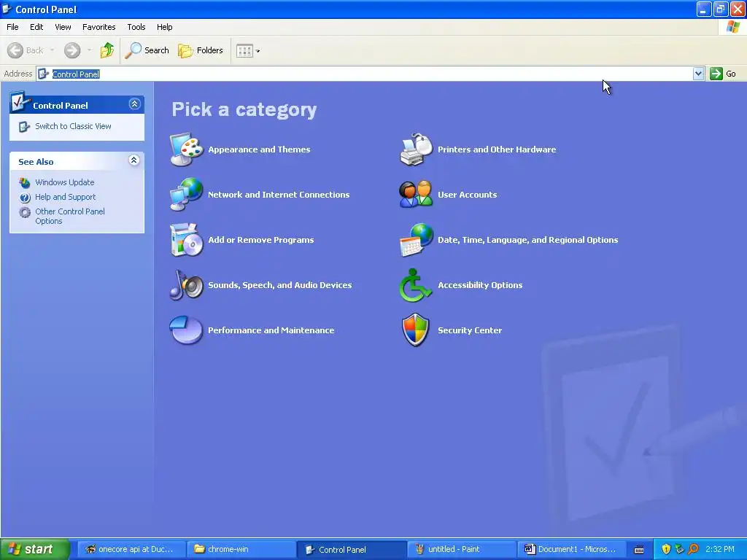Open the Performance and Maintenance pie chart icon
This screenshot has height=560, width=747.
pos(186,330)
